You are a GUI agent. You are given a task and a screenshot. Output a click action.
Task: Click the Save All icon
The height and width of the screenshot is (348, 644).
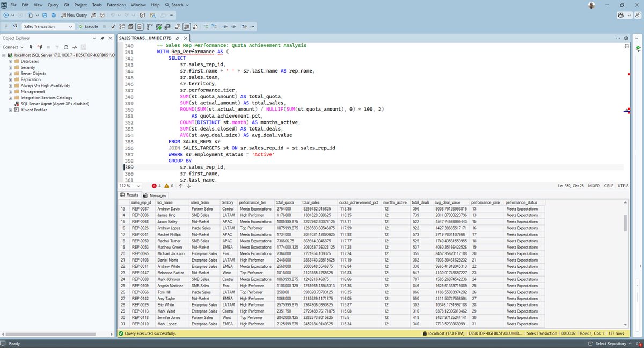pyautogui.click(x=54, y=15)
